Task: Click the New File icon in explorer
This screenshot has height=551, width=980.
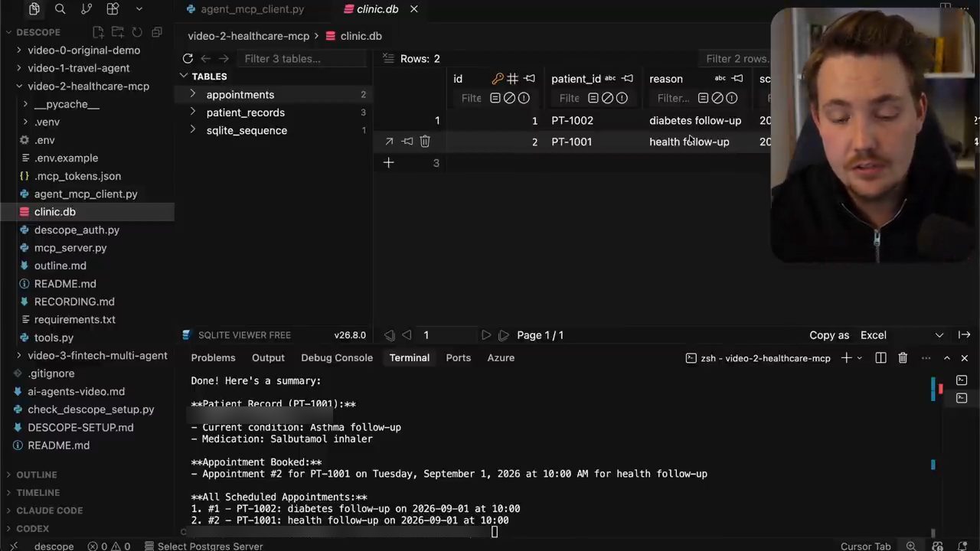Action: 99,32
